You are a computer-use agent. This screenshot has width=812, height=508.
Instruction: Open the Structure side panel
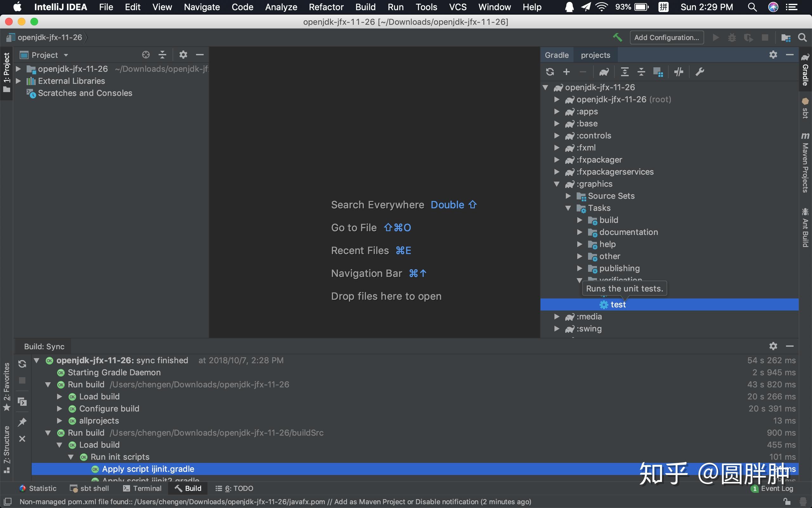click(6, 449)
